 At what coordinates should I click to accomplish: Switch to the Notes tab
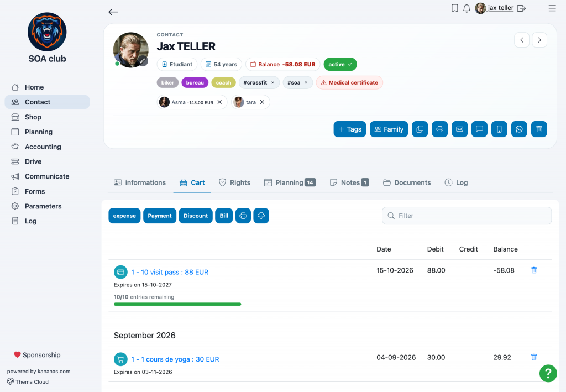coord(349,182)
